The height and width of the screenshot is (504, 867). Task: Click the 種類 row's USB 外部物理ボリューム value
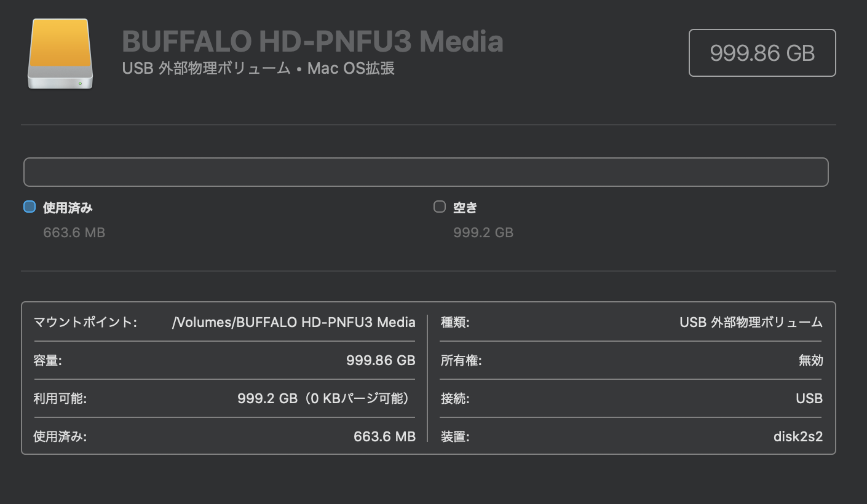(x=751, y=322)
